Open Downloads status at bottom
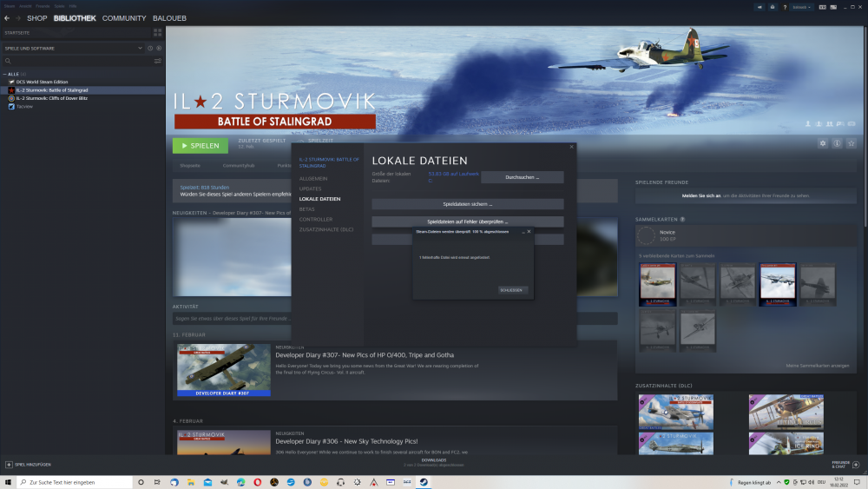 (434, 462)
